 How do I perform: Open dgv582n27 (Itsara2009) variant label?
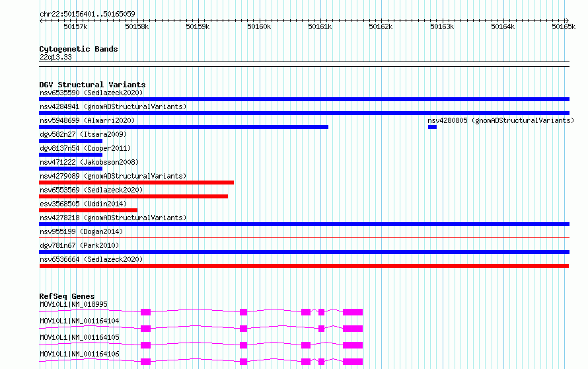point(83,134)
